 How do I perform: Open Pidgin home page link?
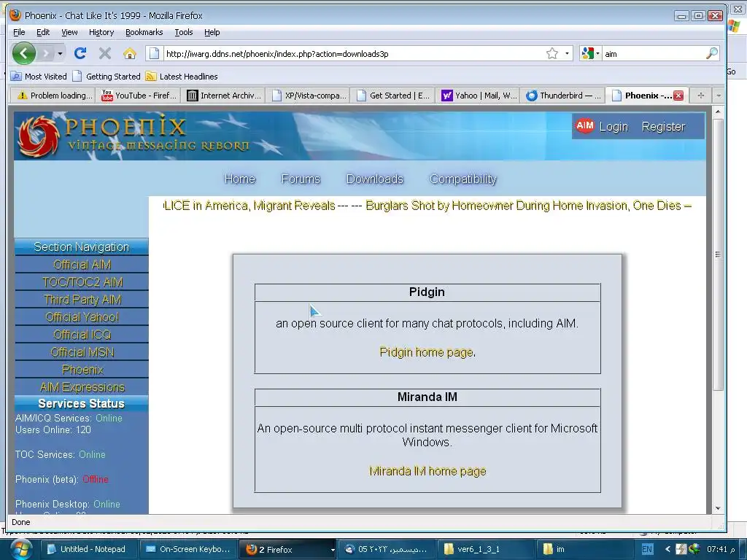click(426, 352)
